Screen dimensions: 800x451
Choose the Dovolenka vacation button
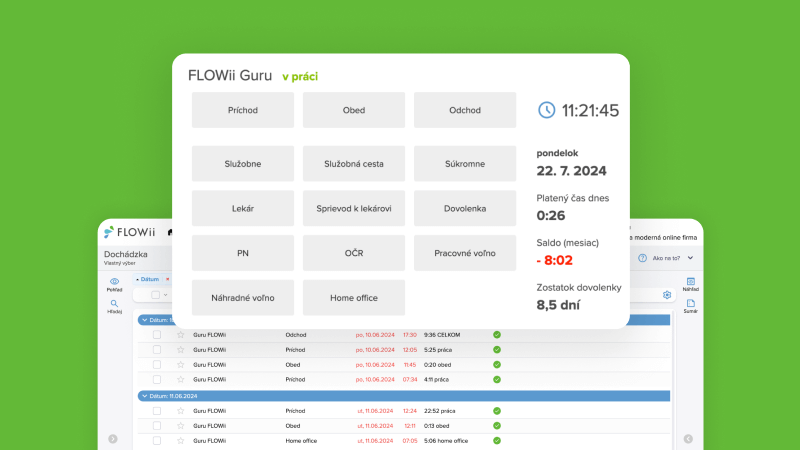coord(465,208)
